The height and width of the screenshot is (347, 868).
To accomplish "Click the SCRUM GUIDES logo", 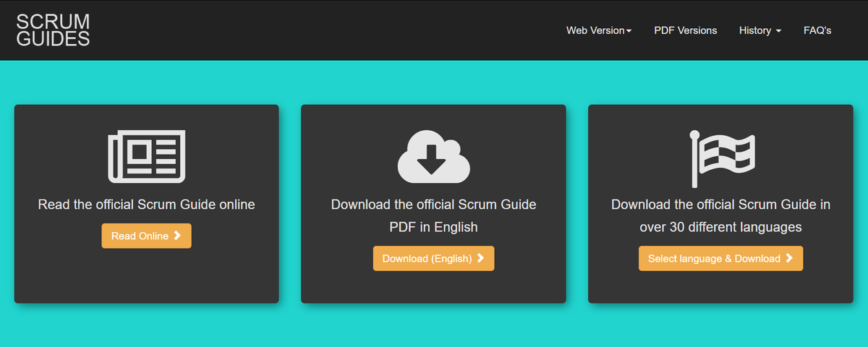I will [x=53, y=30].
